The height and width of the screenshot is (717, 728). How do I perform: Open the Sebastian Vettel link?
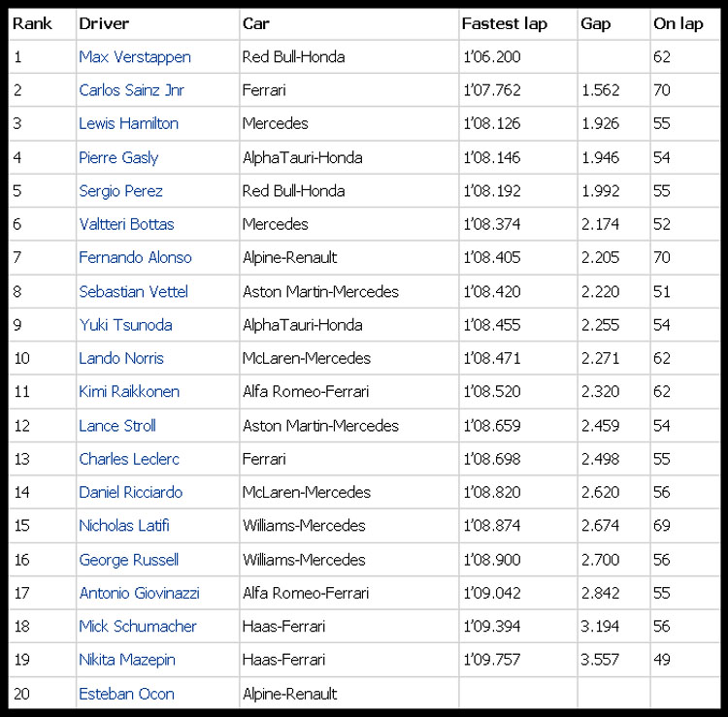133,292
